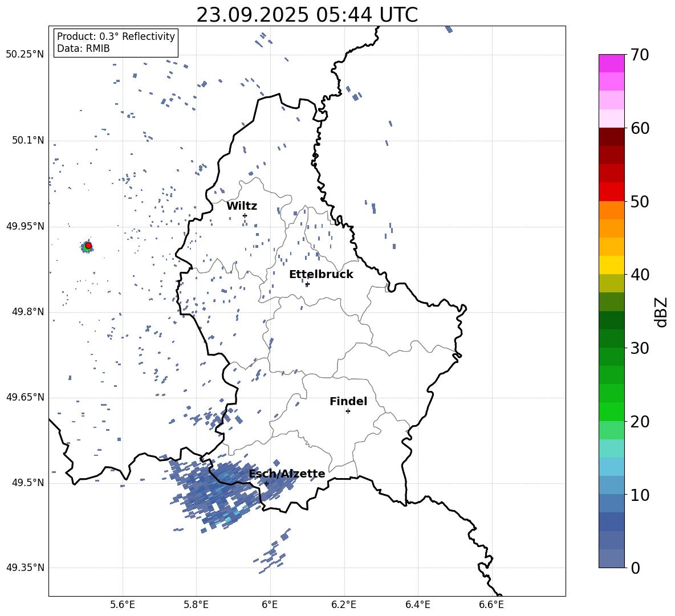Viewport: 675px width, 616px height.
Task: Click the 49.95°N latitude label
Action: (25, 226)
